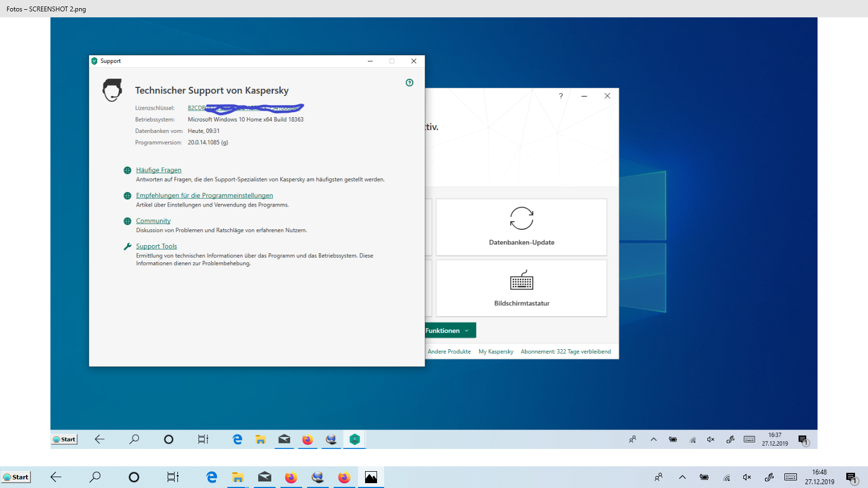Image resolution: width=868 pixels, height=488 pixels.
Task: Click the 16:37 27.12.2019 clock in picture
Action: coord(775,439)
